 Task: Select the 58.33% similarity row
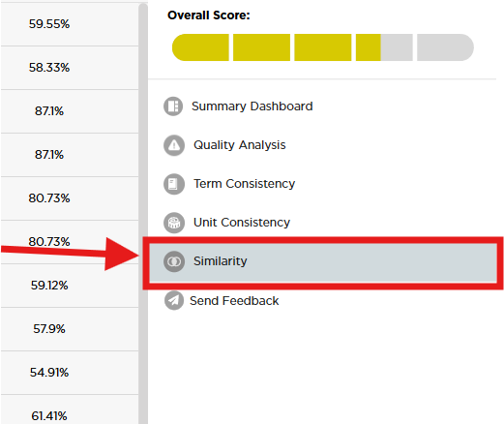click(70, 68)
